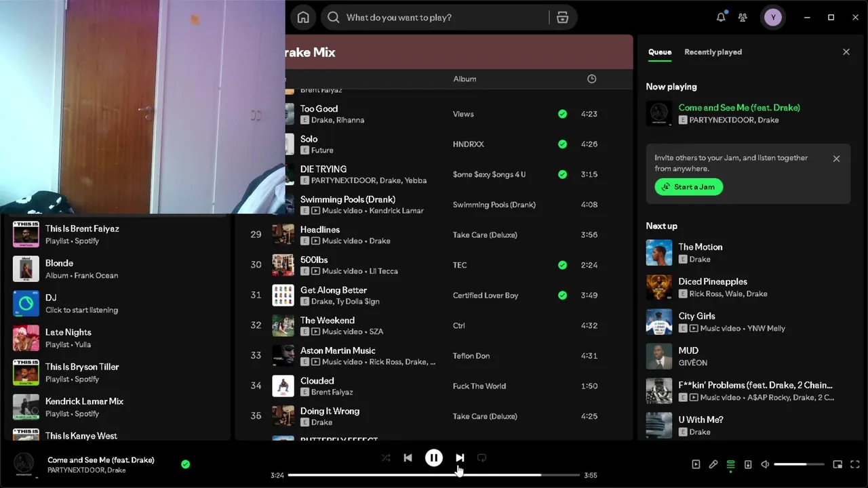Play City Girls from queue
Viewport: 868px width, 488px height.
(x=748, y=322)
